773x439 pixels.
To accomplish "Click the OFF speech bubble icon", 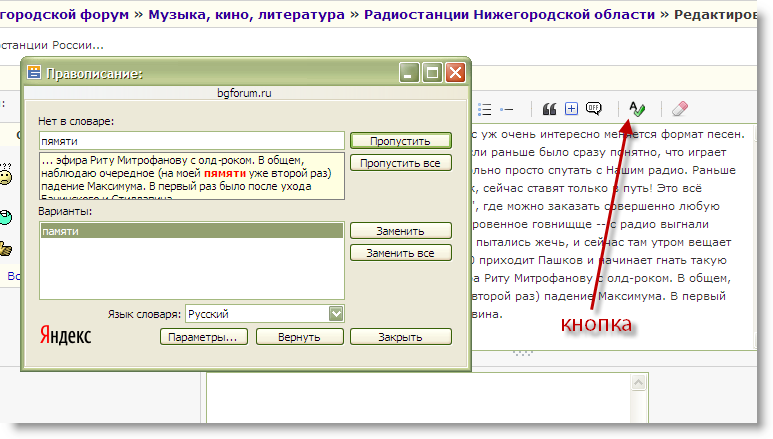I will point(594,108).
